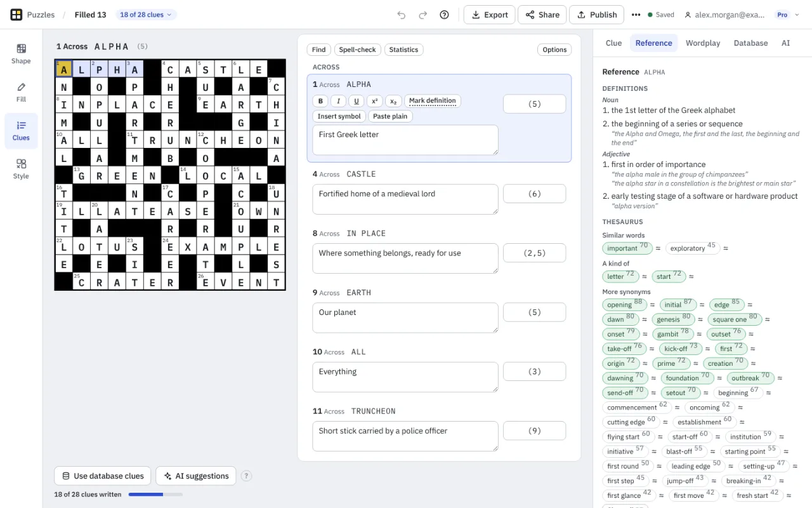Select the 'important' synonym chip
Image resolution: width=812 pixels, height=508 pixels.
click(x=627, y=248)
